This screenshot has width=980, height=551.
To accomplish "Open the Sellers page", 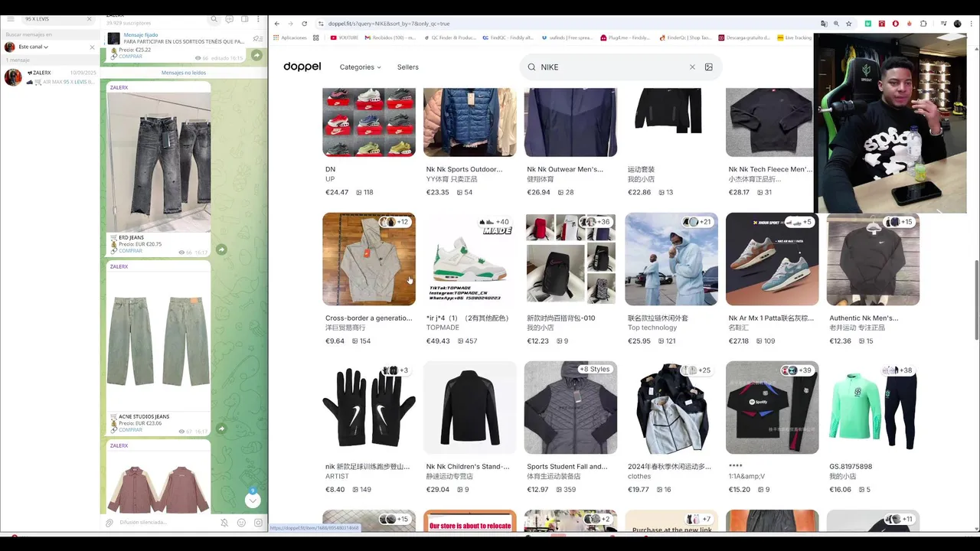I will pos(408,67).
